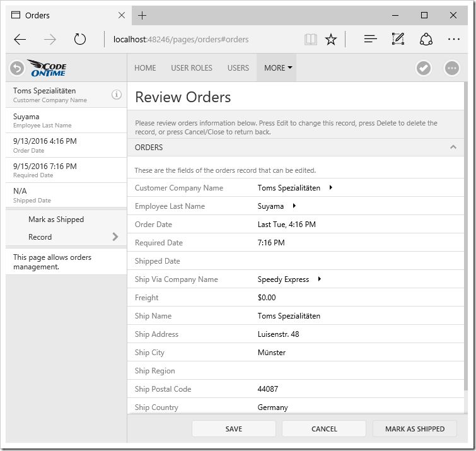Refresh the page with reload icon
This screenshot has height=451, width=476.
click(80, 39)
